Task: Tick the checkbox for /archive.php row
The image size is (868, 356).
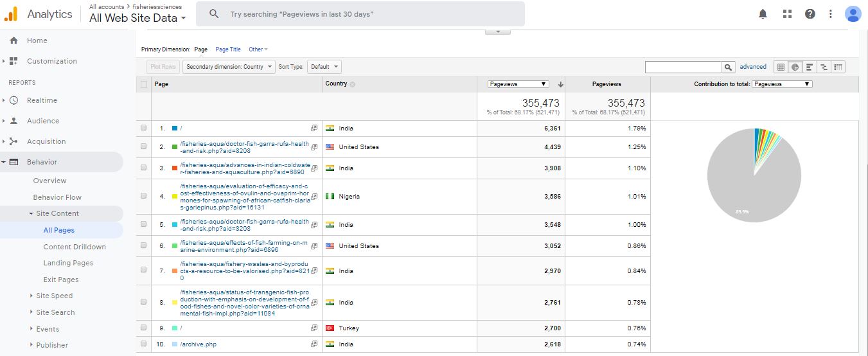Action: point(144,344)
